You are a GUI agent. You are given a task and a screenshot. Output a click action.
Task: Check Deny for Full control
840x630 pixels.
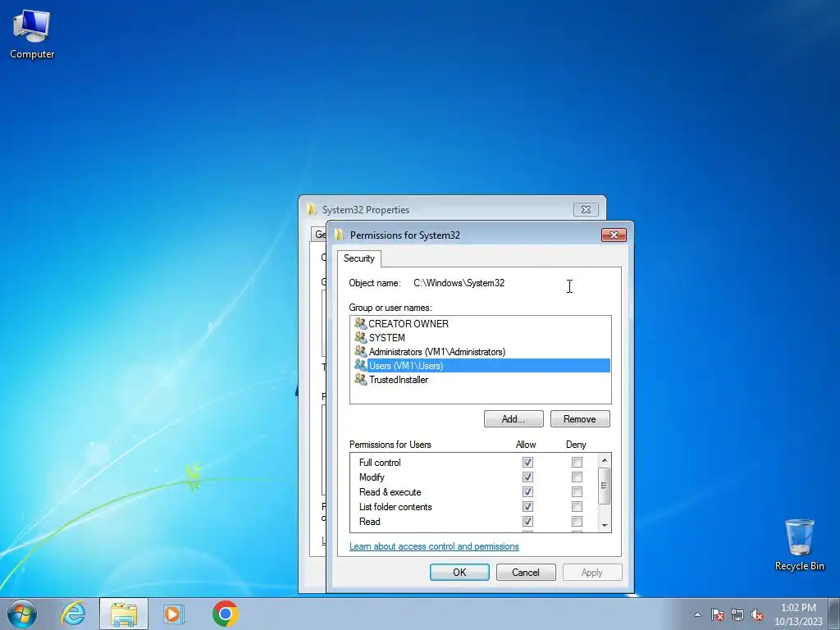pyautogui.click(x=577, y=462)
